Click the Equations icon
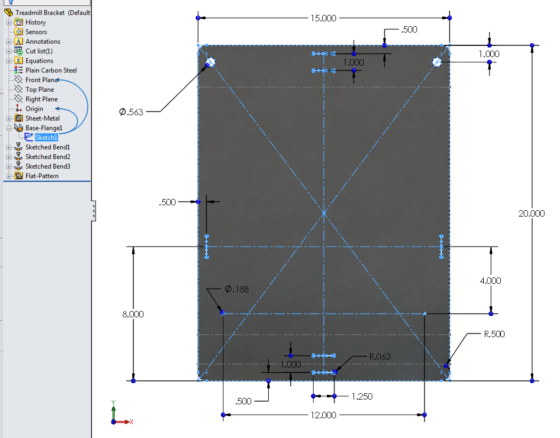The width and height of the screenshot is (560, 438). tap(19, 61)
